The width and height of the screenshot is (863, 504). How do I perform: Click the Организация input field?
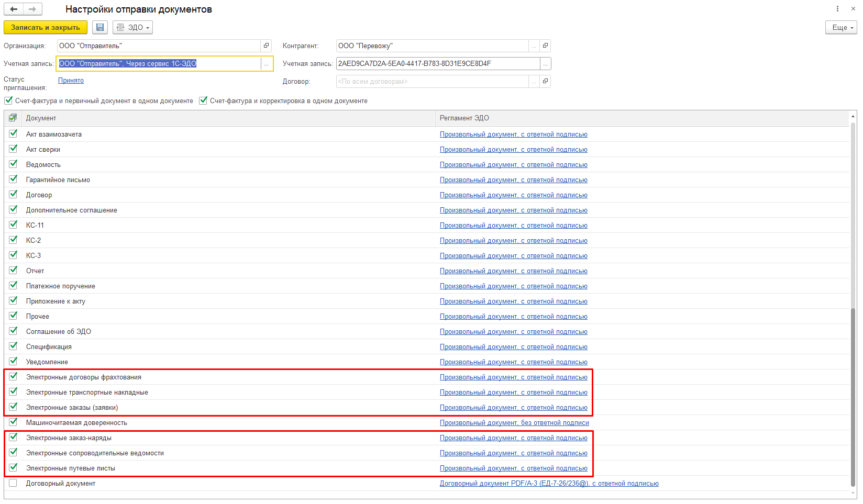158,46
